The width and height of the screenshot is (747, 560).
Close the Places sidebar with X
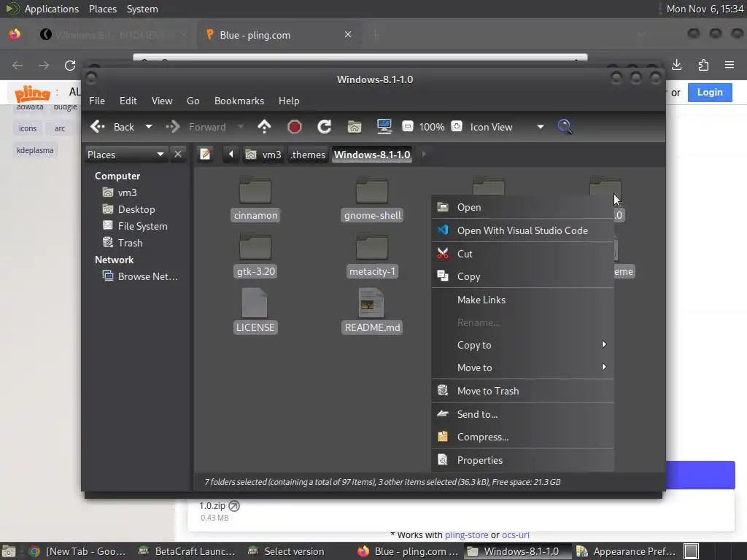[x=178, y=155]
